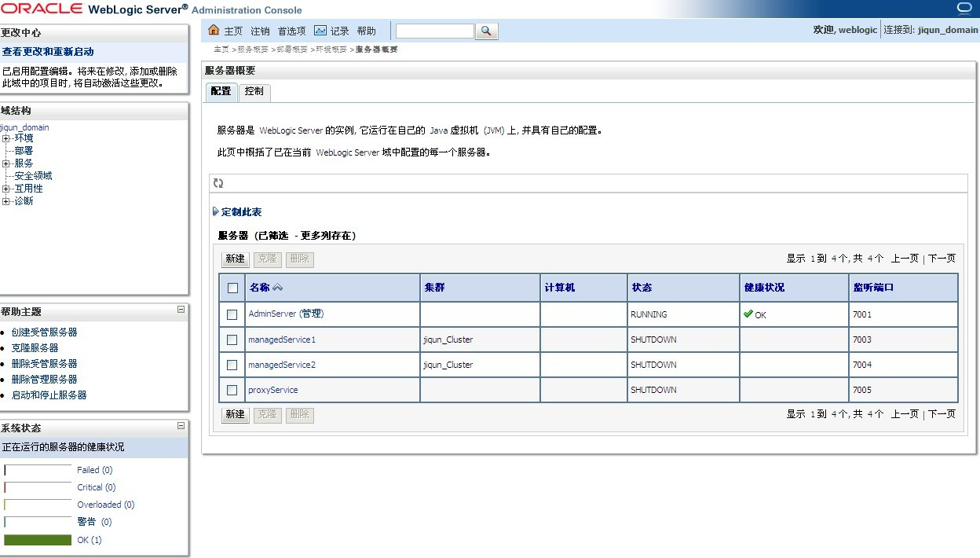Click the top 新建 button above the table
Screen dimensions: 980x558
[235, 259]
